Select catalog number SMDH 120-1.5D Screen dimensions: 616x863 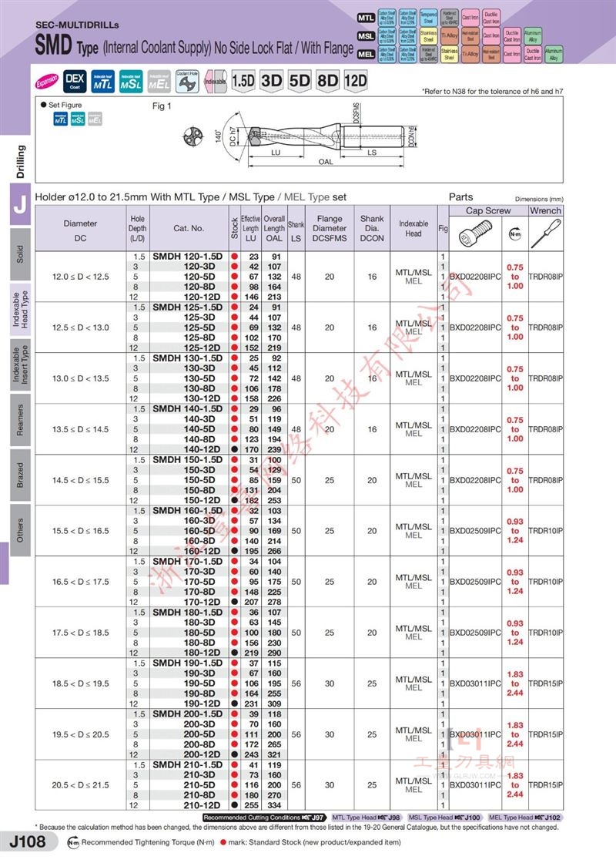188,257
